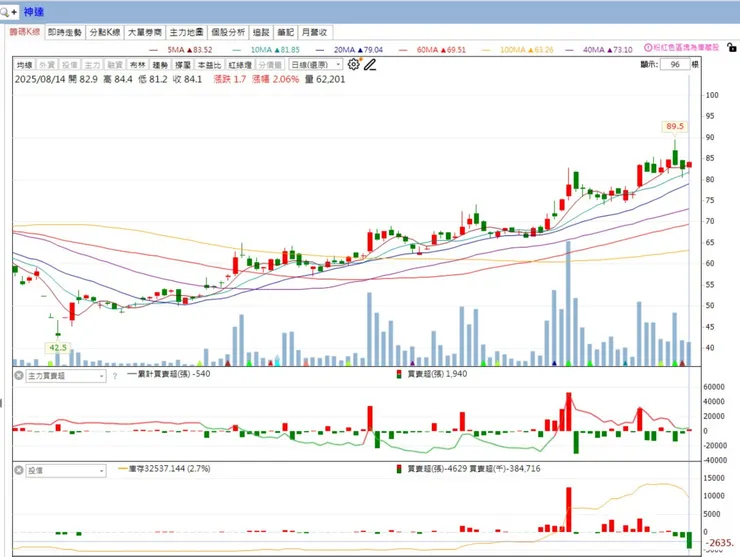Open the 主力買賣超 indicator dropdown
Image resolution: width=740 pixels, height=557 pixels.
click(66, 376)
